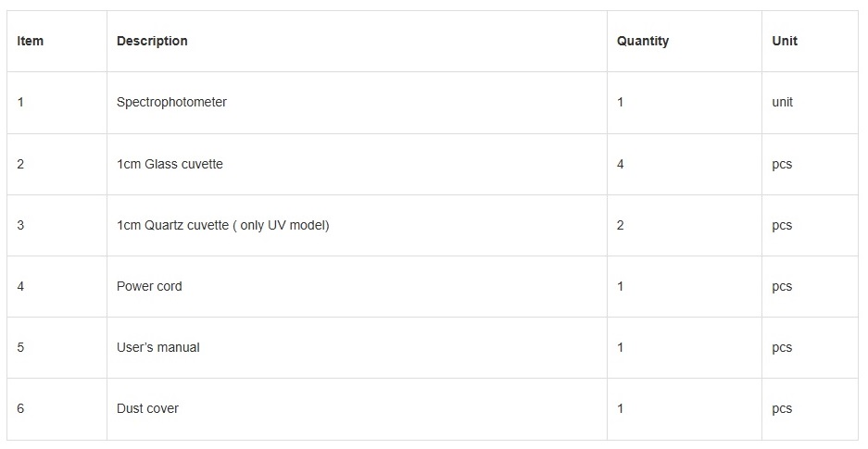Click the Item column header
Screen dimensions: 868x449
point(31,41)
